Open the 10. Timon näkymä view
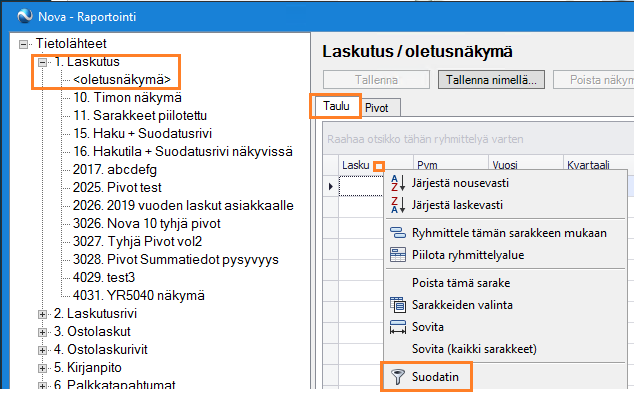This screenshot has height=395, width=636. [x=127, y=98]
